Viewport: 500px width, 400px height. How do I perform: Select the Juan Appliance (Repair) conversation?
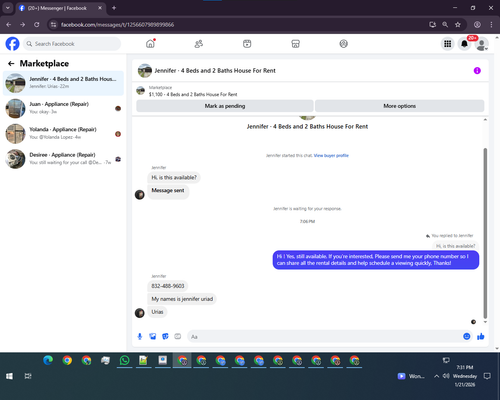point(63,108)
